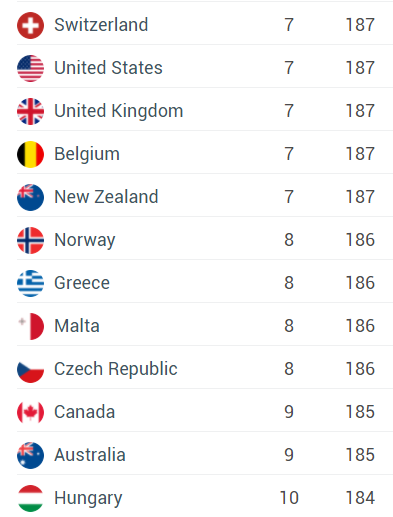Click the Norway flag icon
The image size is (393, 517).
(x=30, y=240)
